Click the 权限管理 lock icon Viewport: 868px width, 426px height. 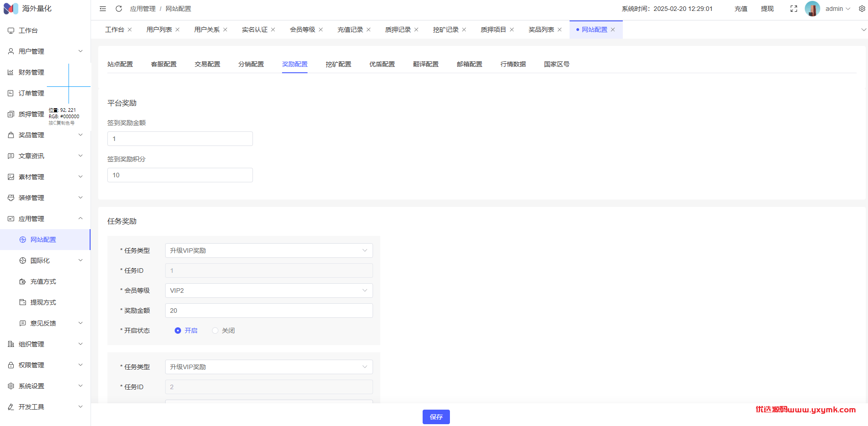coord(11,365)
